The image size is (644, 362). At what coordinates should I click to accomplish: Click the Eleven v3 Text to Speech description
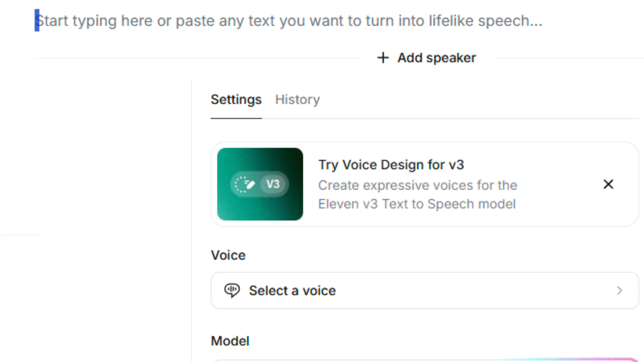418,194
